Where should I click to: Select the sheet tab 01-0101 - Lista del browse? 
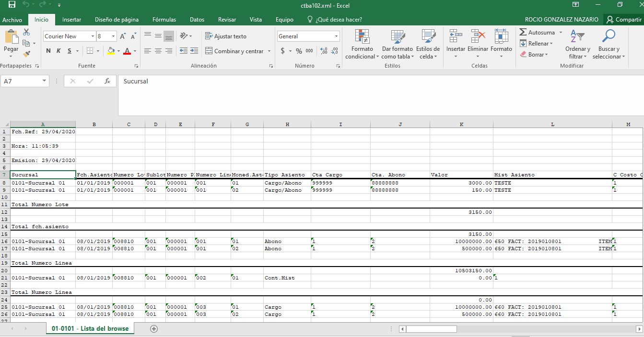(x=90, y=328)
